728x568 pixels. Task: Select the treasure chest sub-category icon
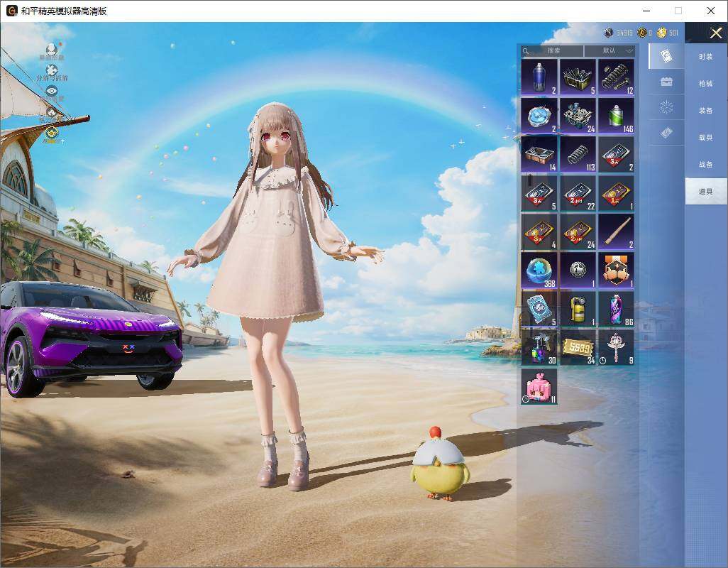tap(666, 82)
